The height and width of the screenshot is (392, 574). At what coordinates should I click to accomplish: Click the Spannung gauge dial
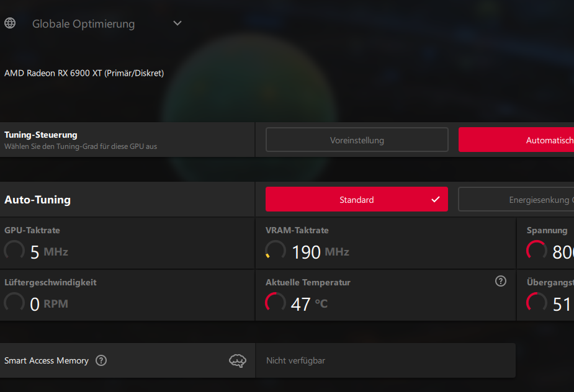537,251
